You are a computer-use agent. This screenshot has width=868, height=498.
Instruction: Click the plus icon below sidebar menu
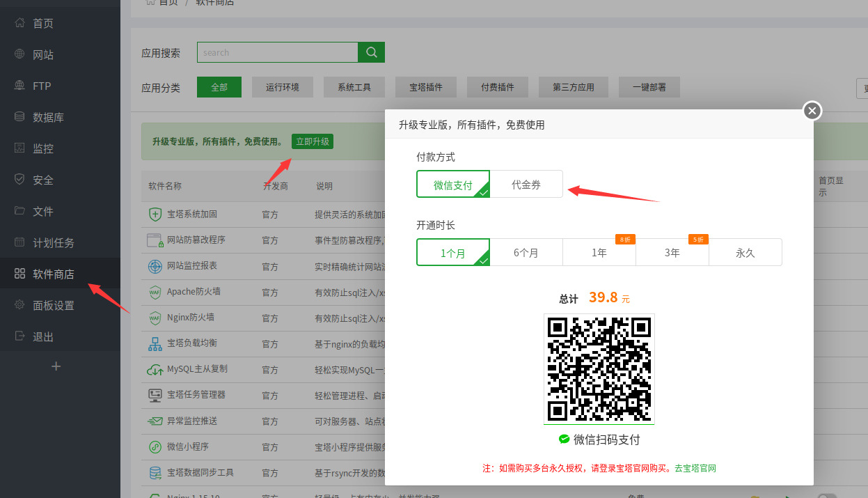pos(57,366)
